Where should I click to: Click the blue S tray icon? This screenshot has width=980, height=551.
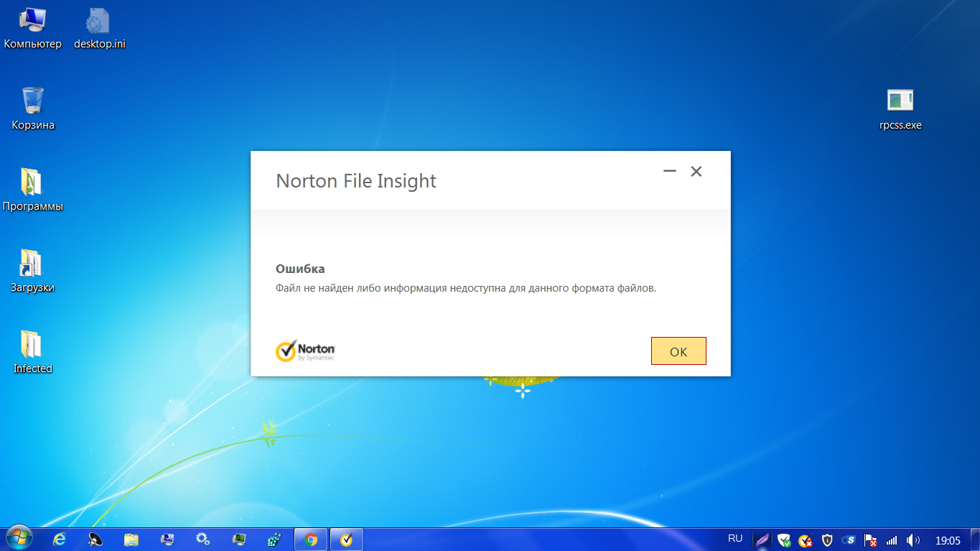pyautogui.click(x=849, y=540)
